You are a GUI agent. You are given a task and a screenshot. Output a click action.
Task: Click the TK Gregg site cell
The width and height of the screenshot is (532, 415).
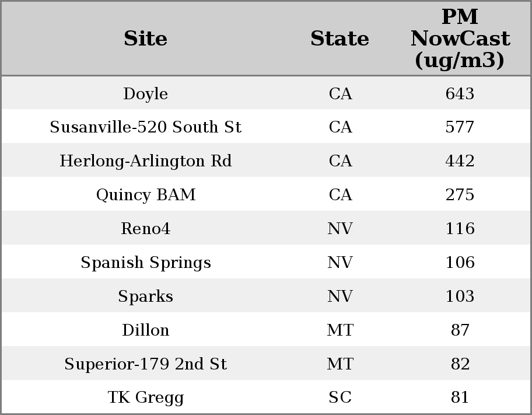(x=145, y=398)
